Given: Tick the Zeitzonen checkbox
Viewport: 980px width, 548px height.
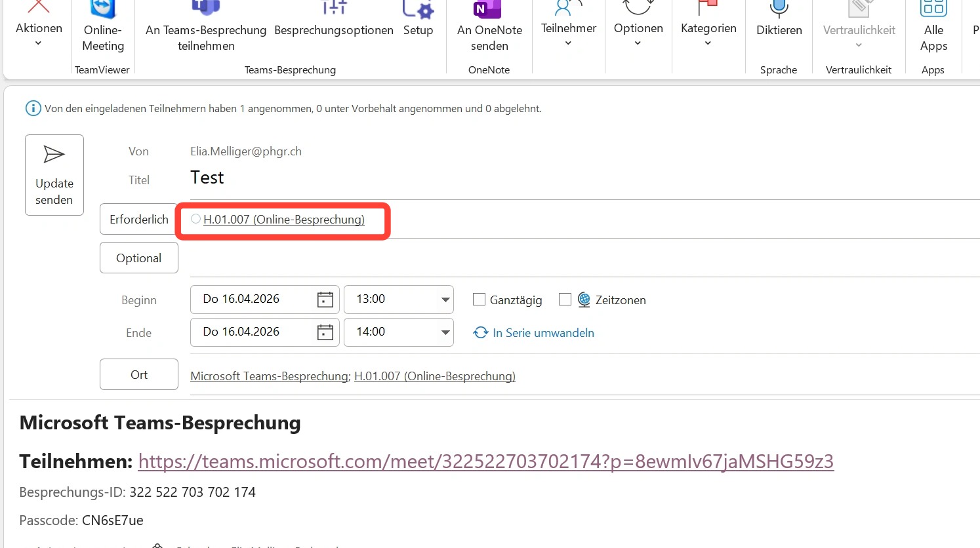Looking at the screenshot, I should pyautogui.click(x=565, y=300).
